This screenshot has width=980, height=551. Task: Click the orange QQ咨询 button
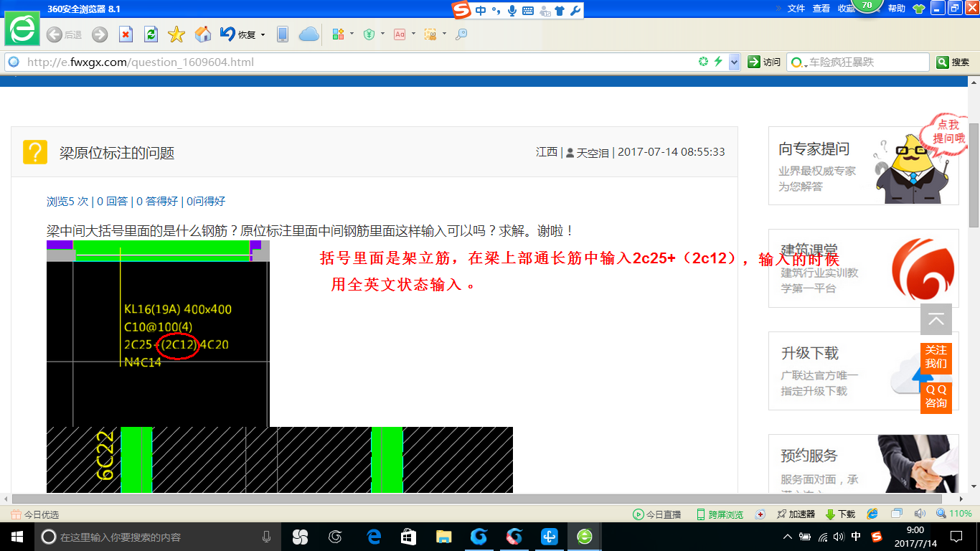(936, 397)
